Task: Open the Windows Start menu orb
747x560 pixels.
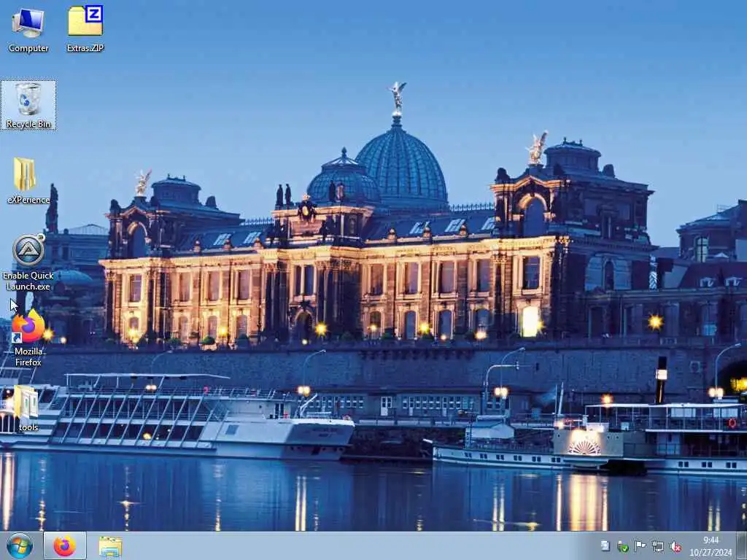Action: click(x=20, y=545)
